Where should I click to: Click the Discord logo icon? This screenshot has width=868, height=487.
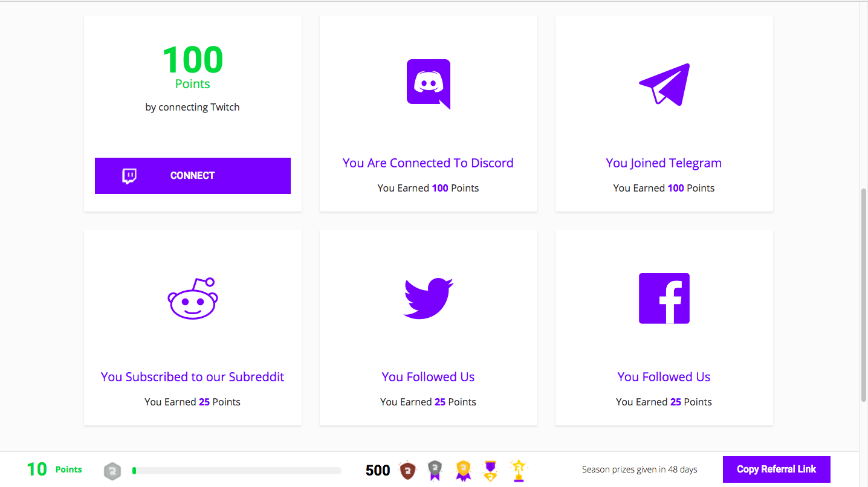(x=428, y=83)
